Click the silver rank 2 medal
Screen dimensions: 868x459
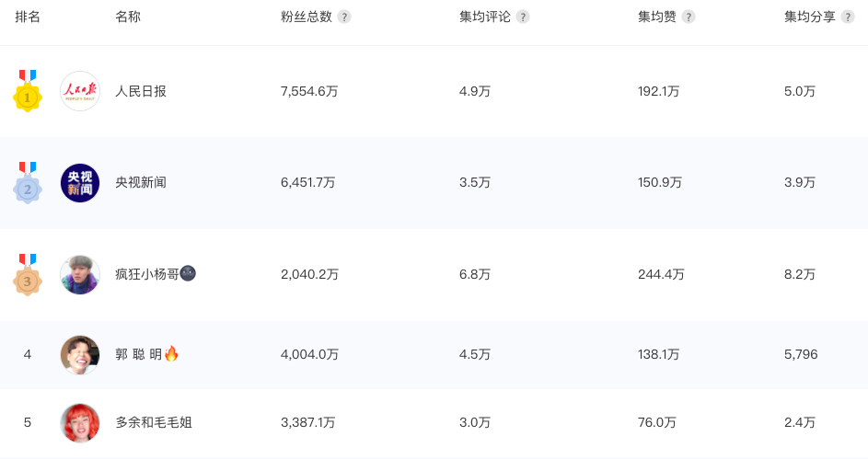28,184
